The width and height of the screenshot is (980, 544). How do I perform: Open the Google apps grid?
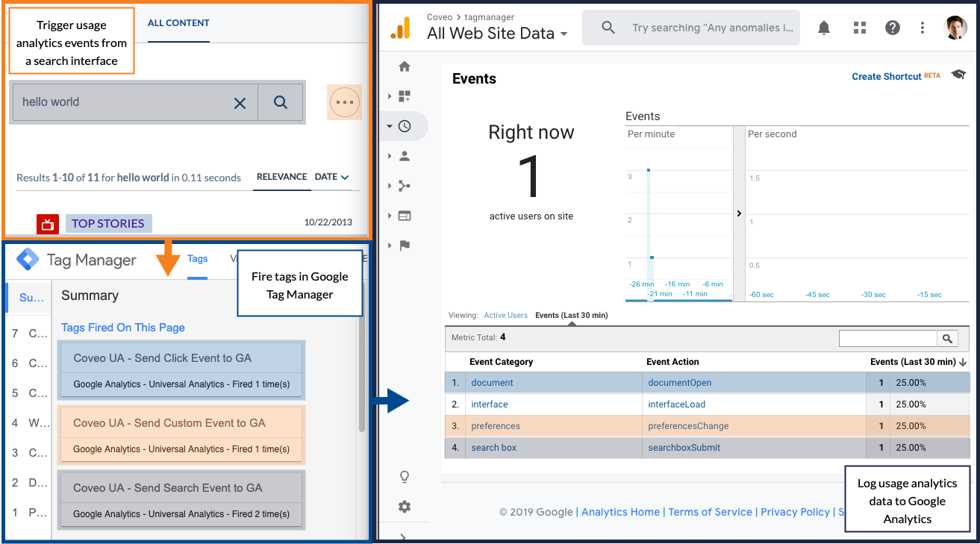point(860,28)
